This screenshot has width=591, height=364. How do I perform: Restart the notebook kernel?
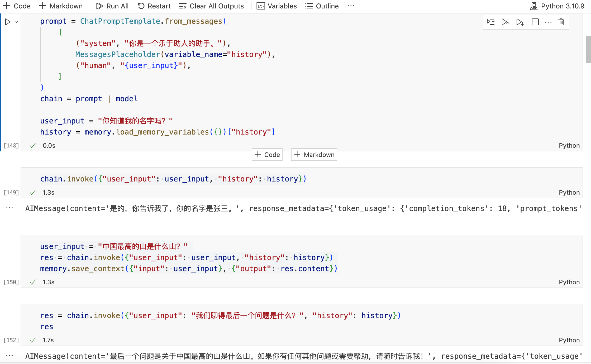coord(154,6)
